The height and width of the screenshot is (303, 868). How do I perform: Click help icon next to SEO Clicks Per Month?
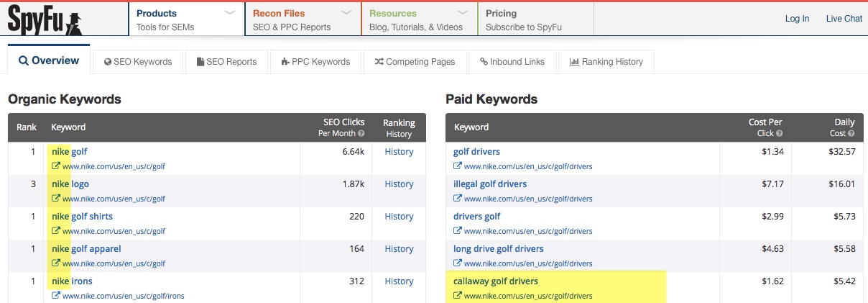361,134
